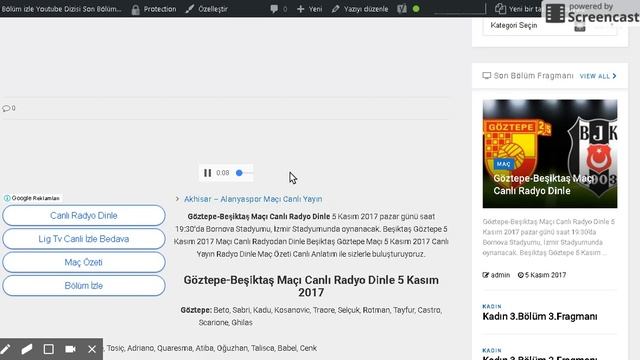Click the audio progress slider handle
The width and height of the screenshot is (640, 360).
pyautogui.click(x=239, y=173)
